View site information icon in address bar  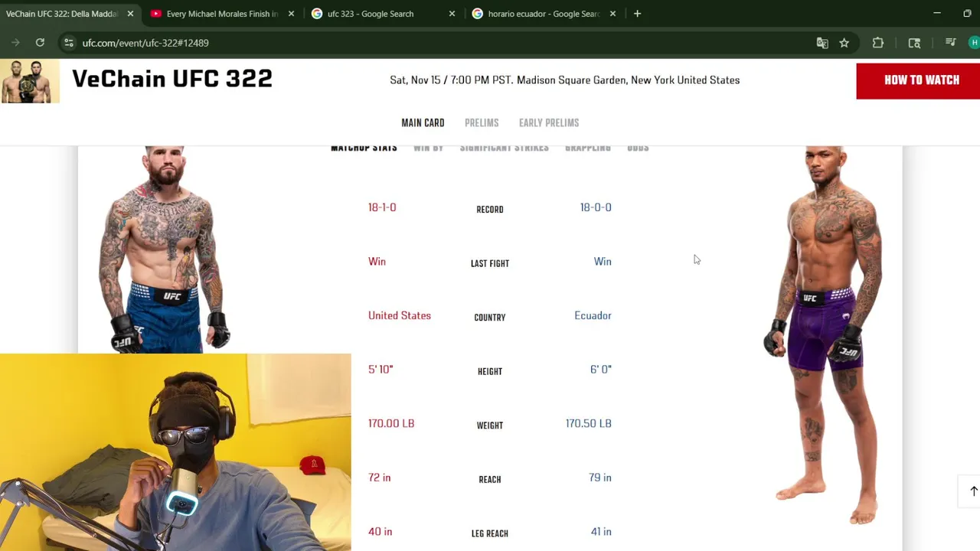[x=69, y=43]
